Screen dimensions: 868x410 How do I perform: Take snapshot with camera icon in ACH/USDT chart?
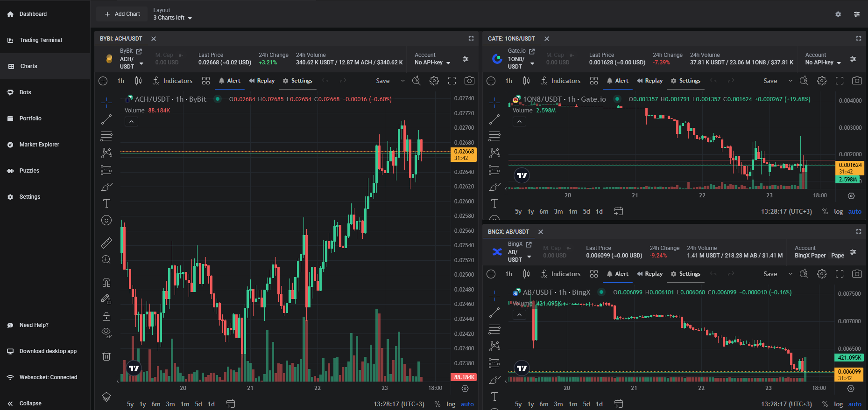tap(469, 81)
